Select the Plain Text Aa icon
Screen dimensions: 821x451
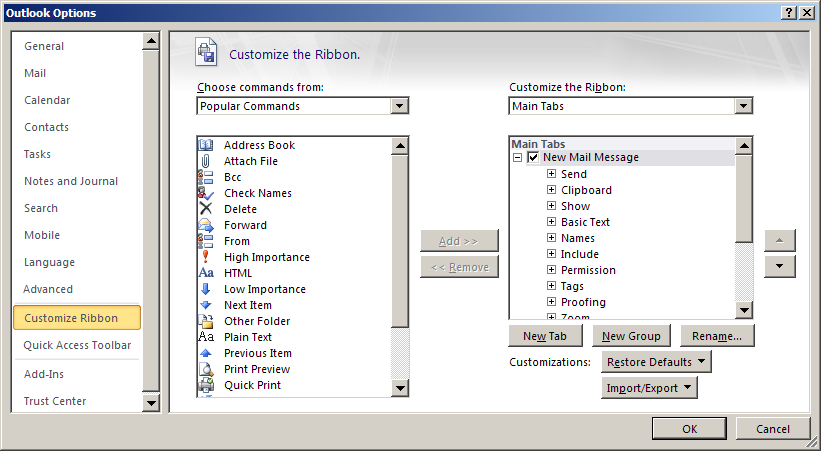pos(206,337)
